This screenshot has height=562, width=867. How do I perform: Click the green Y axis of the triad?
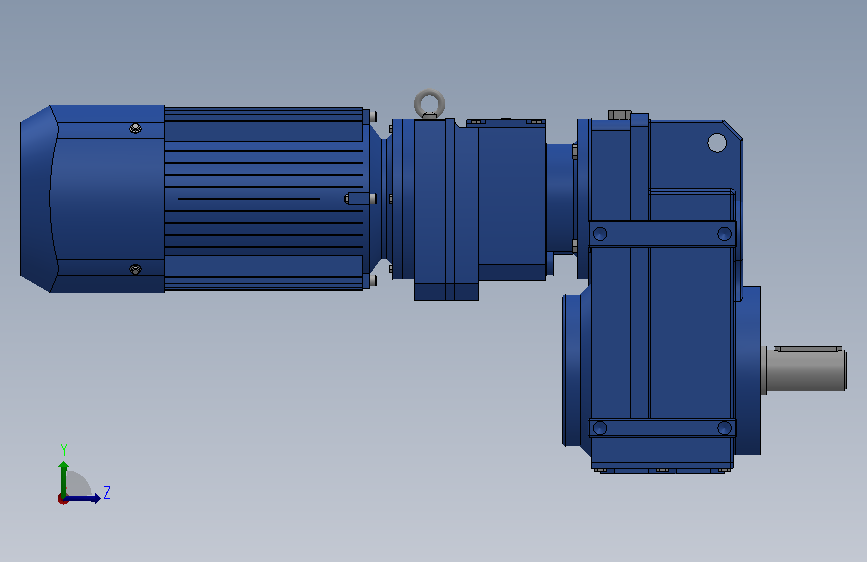tap(63, 478)
